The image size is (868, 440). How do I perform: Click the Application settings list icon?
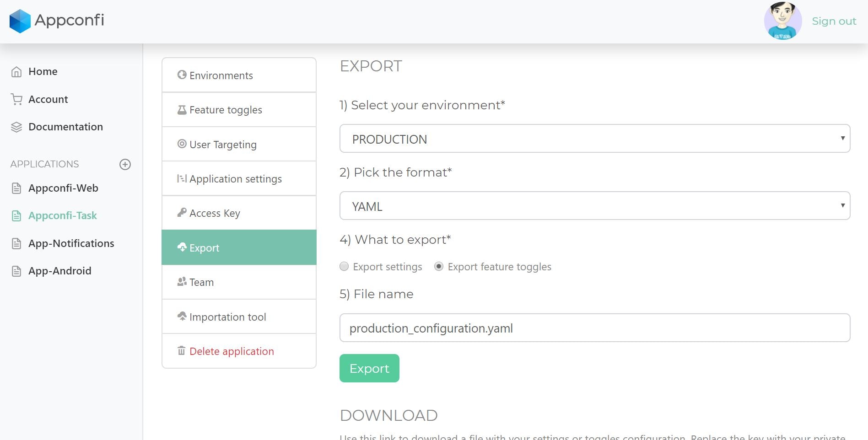click(182, 178)
